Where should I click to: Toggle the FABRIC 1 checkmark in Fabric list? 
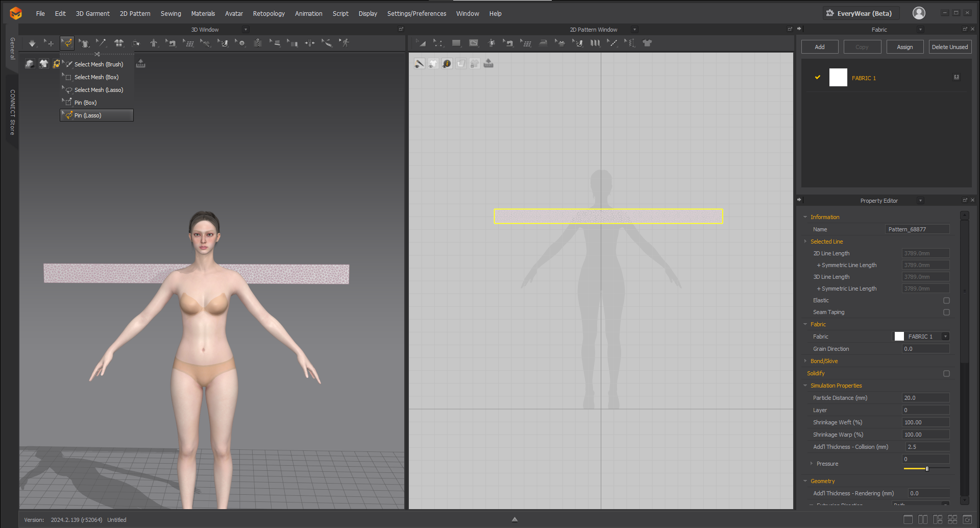(818, 78)
